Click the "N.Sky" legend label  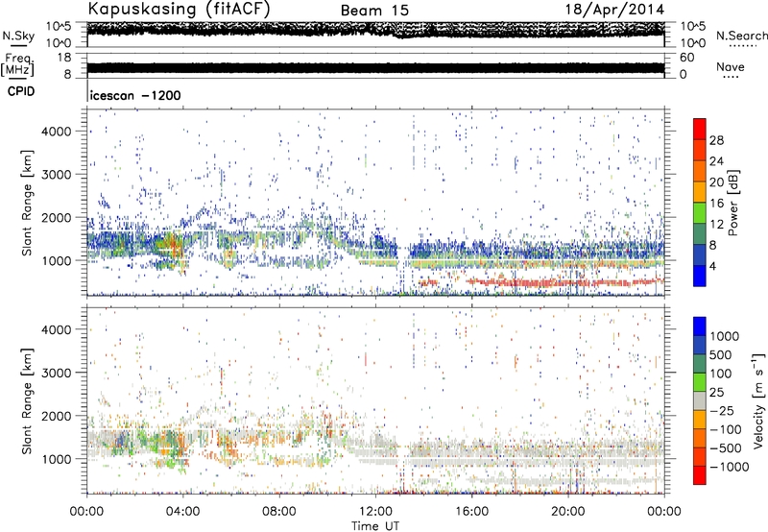(x=18, y=36)
